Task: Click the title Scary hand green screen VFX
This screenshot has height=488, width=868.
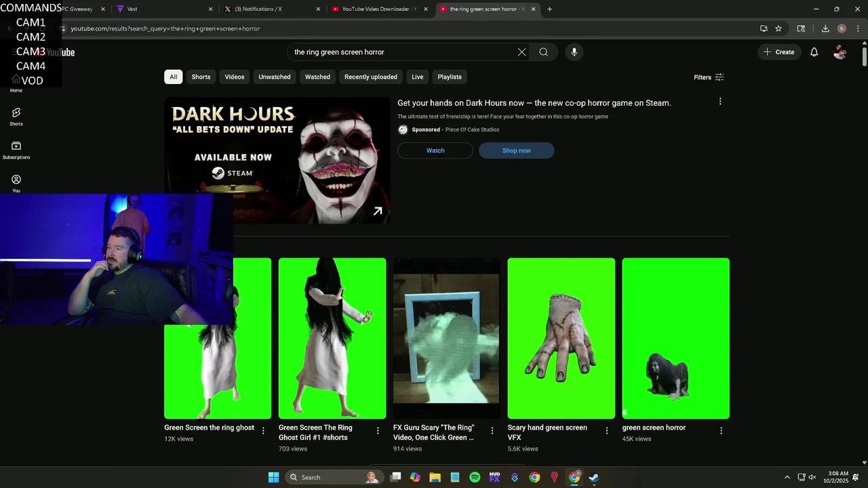Action: (547, 432)
